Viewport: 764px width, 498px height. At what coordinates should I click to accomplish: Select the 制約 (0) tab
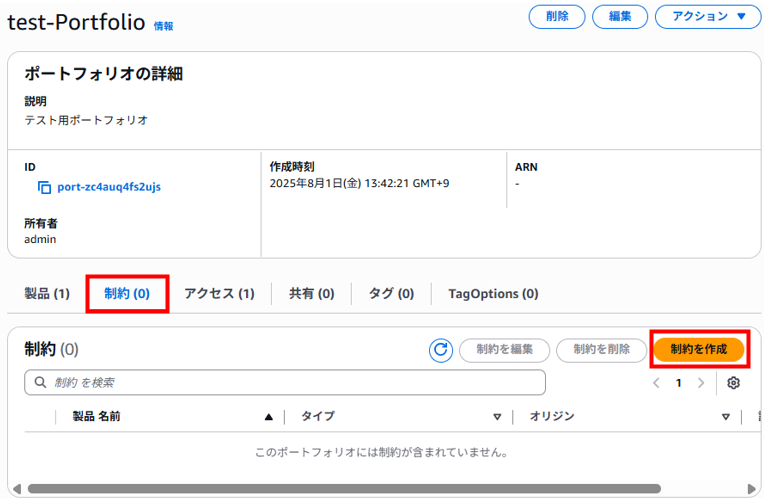coord(127,293)
